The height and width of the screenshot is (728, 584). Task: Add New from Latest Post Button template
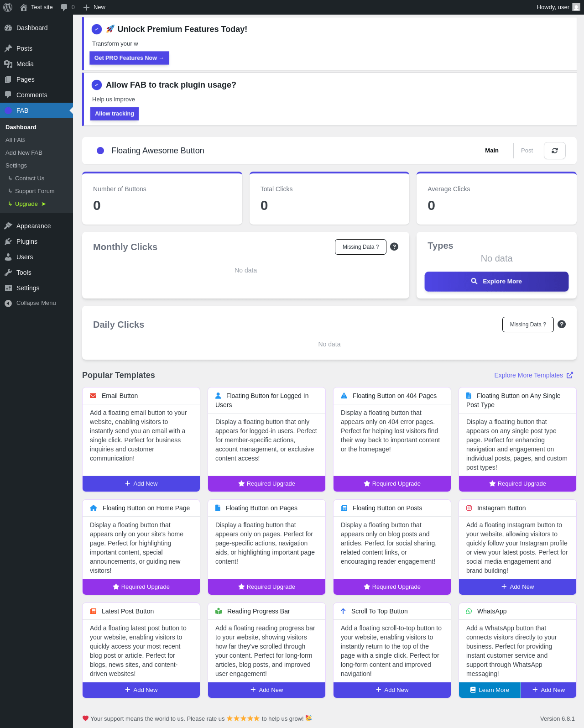coord(141,690)
